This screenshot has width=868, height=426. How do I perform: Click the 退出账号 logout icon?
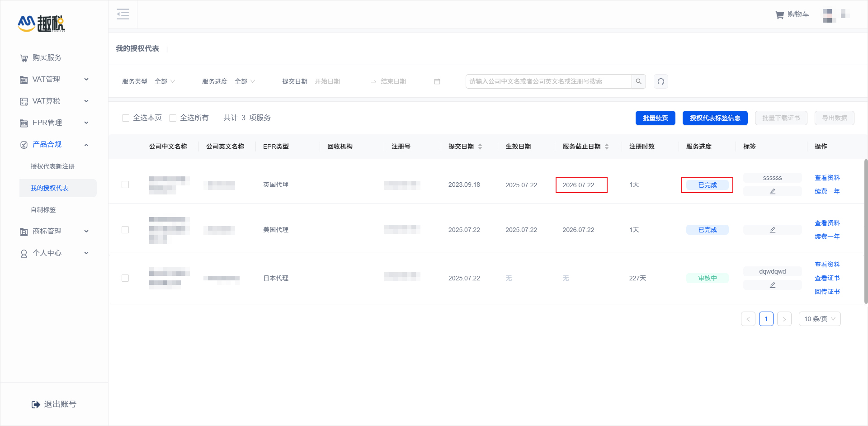tap(36, 404)
